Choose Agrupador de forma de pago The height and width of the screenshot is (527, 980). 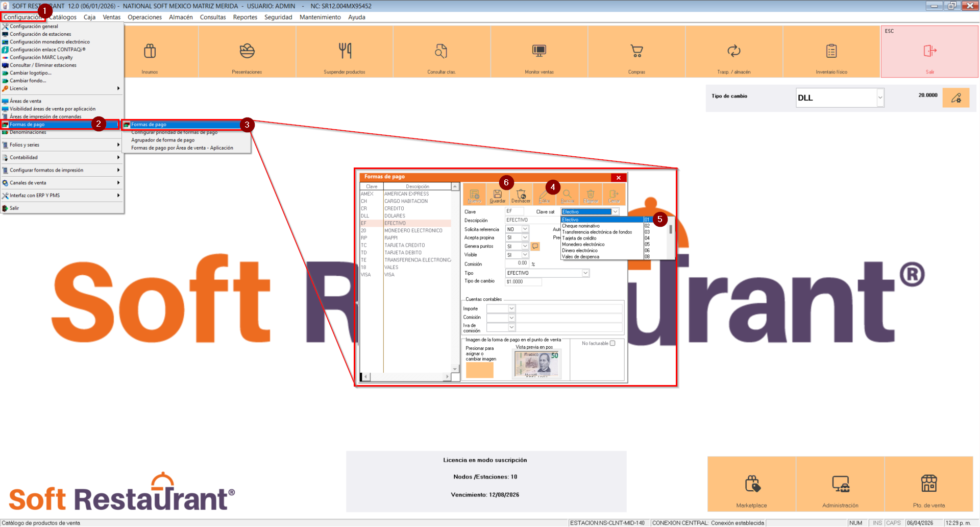(186, 140)
